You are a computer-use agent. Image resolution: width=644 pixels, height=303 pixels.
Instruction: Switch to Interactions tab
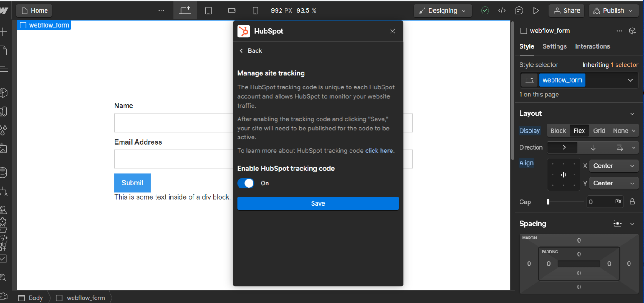point(593,46)
